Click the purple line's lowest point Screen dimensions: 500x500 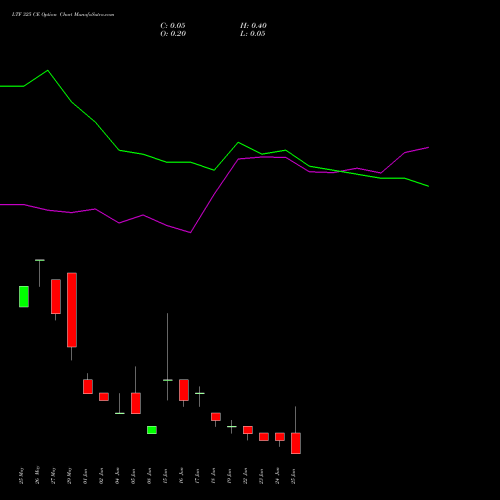click(190, 232)
